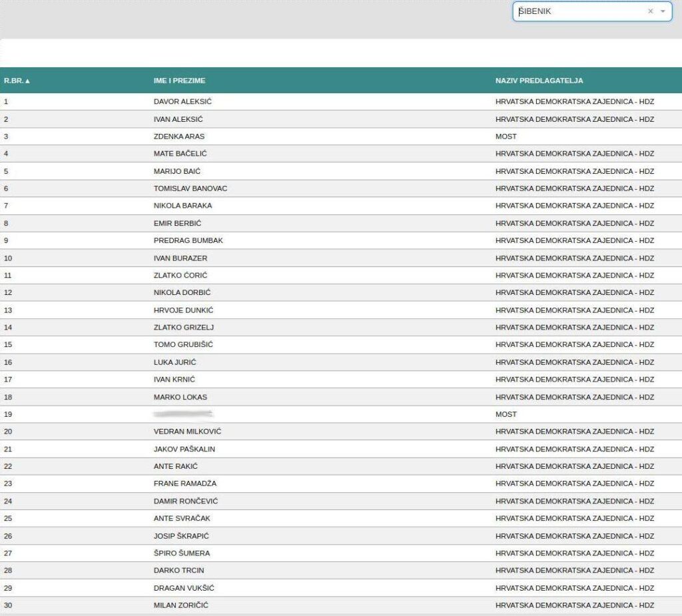
Task: Select the name ŠPIRO ŠUMERA
Action: [x=182, y=553]
